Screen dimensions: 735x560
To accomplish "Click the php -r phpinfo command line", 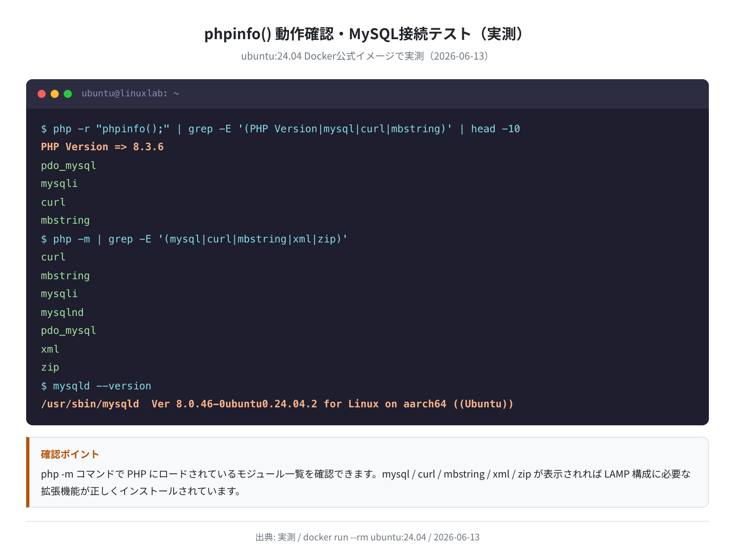I will click(280, 129).
